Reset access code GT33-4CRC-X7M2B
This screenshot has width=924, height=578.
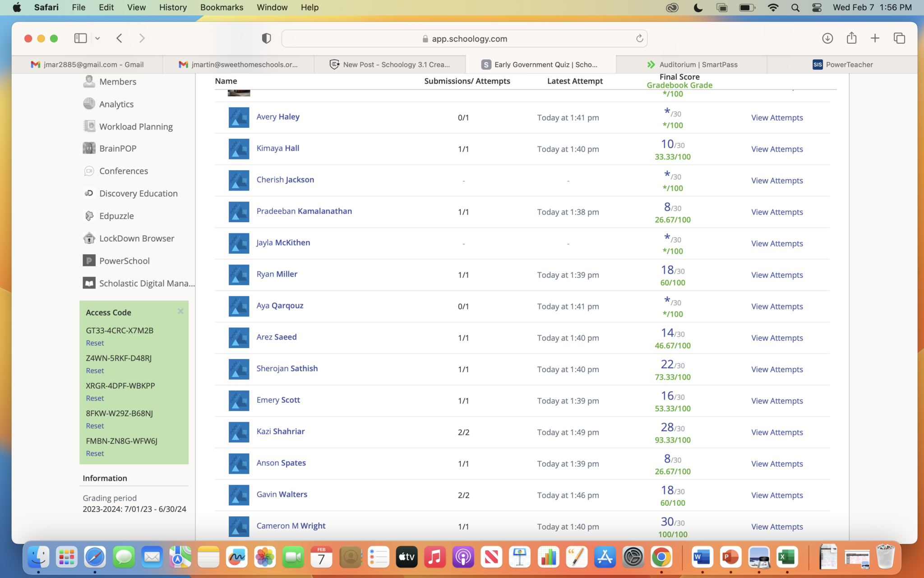95,343
